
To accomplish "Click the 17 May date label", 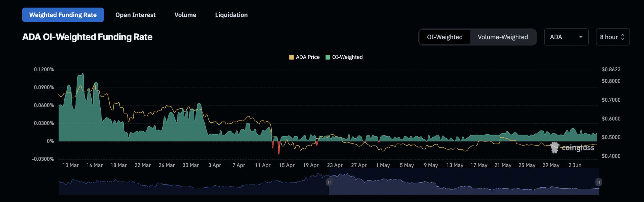I will click(x=479, y=165).
